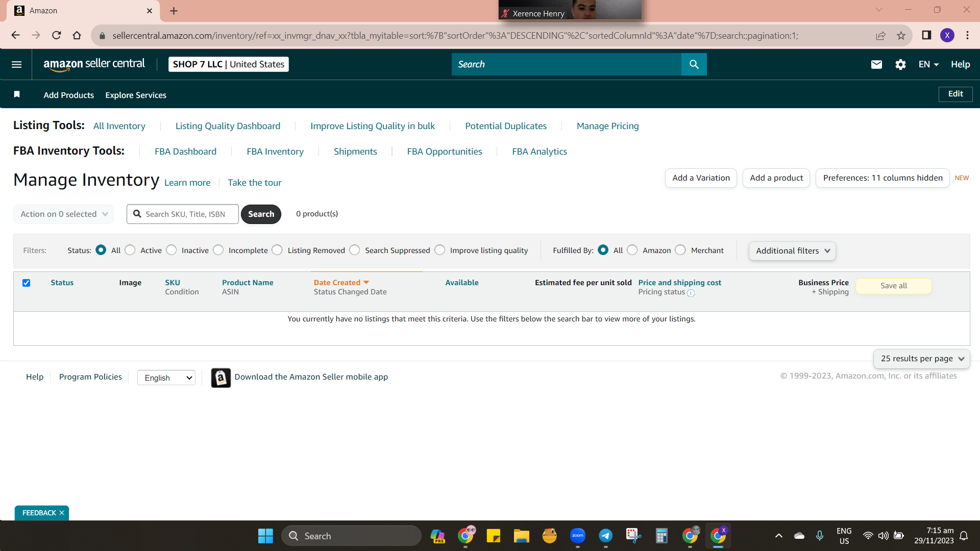Select Fulfilled By Amazon radio button
This screenshot has width=980, height=551.
coord(632,250)
